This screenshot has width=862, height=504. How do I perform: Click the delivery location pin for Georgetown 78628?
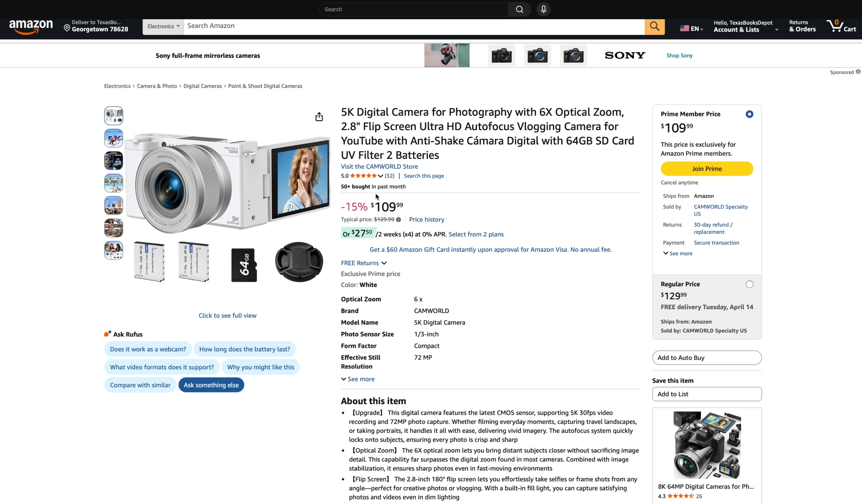point(67,27)
